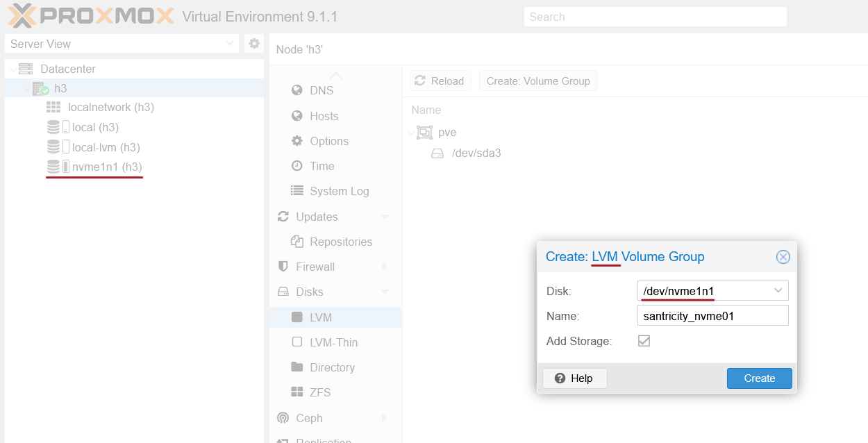Image resolution: width=868 pixels, height=443 pixels.
Task: Collapse the Updates menu section
Action: [385, 217]
